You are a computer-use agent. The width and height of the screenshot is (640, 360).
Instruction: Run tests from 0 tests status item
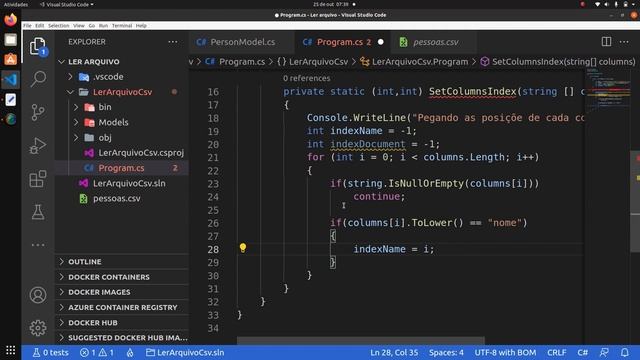click(50, 352)
